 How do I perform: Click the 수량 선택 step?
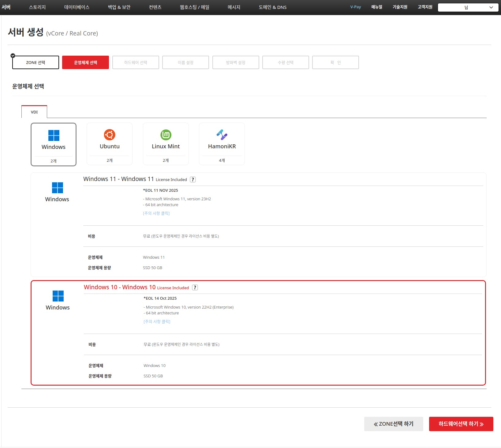[286, 62]
